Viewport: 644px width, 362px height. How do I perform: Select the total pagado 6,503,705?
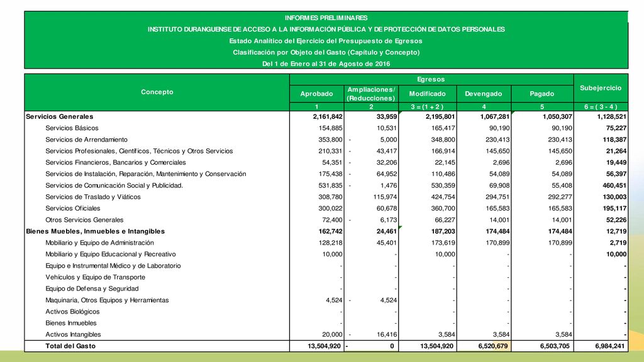coord(555,346)
